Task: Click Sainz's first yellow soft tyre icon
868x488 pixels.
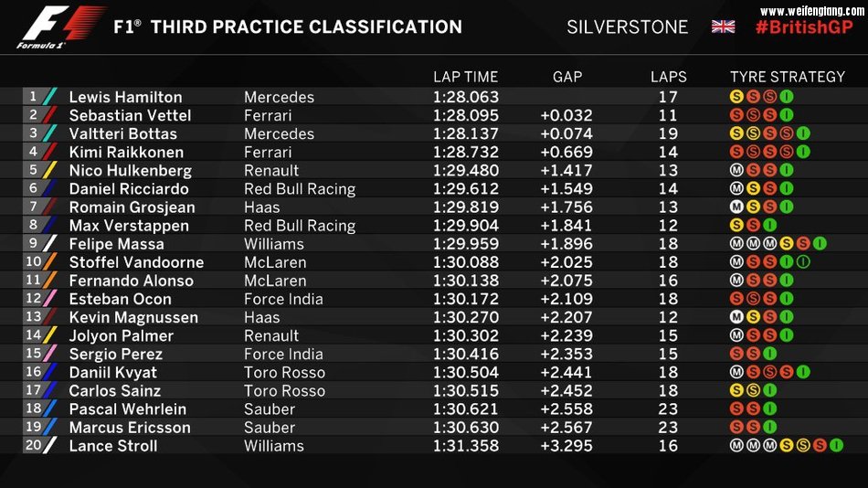Action: [736, 390]
